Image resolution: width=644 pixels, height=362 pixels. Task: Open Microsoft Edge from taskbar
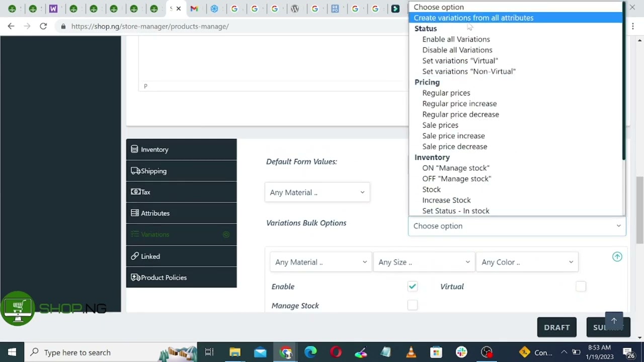coord(310,352)
